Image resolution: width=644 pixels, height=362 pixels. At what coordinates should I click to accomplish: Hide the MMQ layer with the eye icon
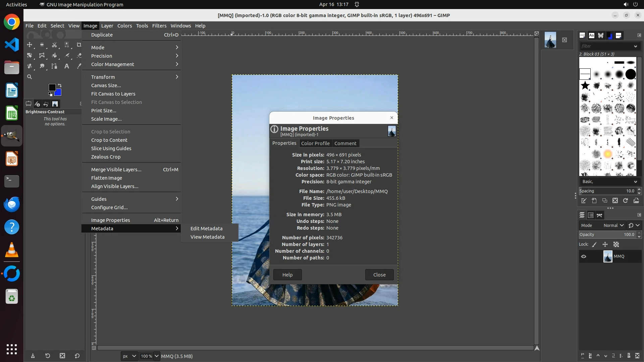584,256
